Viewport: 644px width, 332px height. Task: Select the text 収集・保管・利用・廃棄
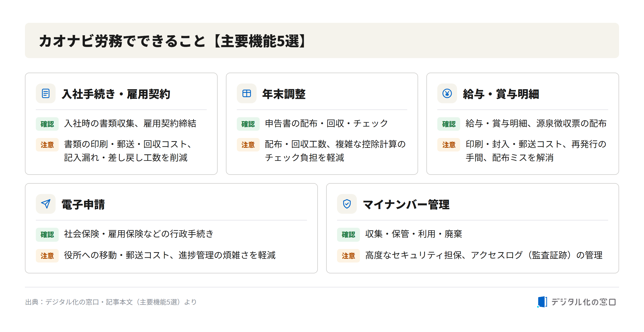(414, 234)
